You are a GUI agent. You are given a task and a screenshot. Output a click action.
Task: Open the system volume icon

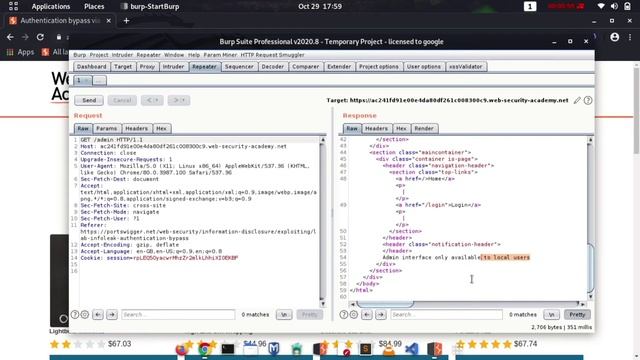[614, 7]
